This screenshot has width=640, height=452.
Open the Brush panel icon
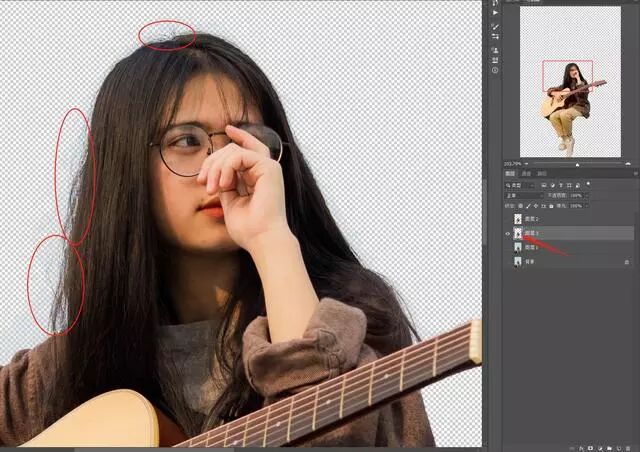pyautogui.click(x=495, y=27)
